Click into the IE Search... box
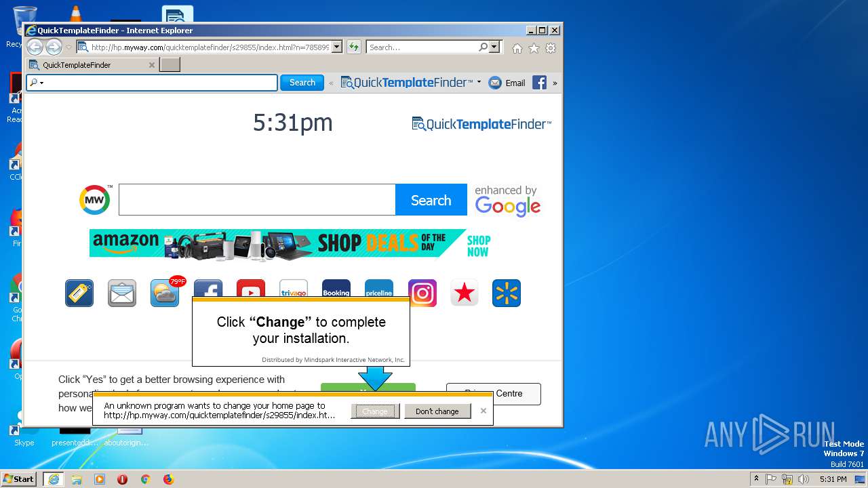868x488 pixels. point(423,47)
